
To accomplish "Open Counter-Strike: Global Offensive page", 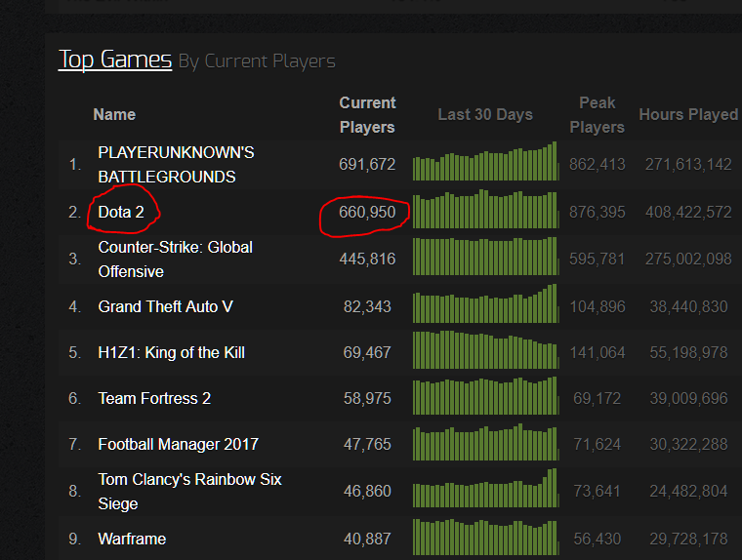I will coord(175,260).
